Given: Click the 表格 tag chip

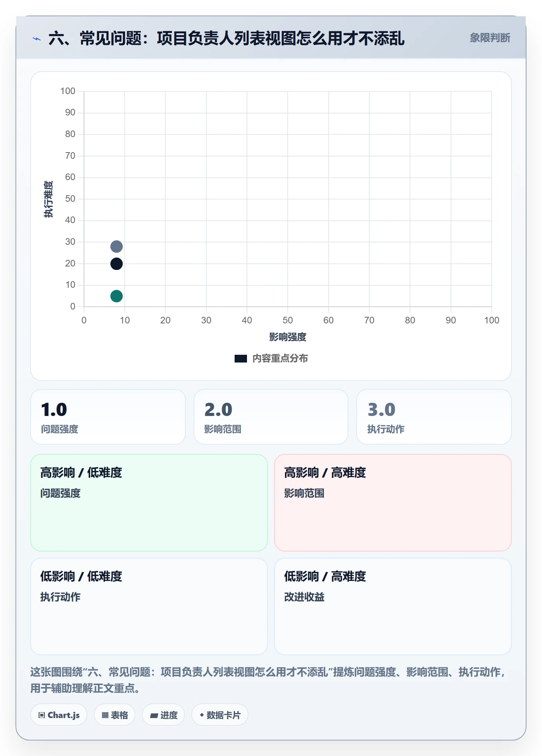Looking at the screenshot, I should pyautogui.click(x=115, y=715).
